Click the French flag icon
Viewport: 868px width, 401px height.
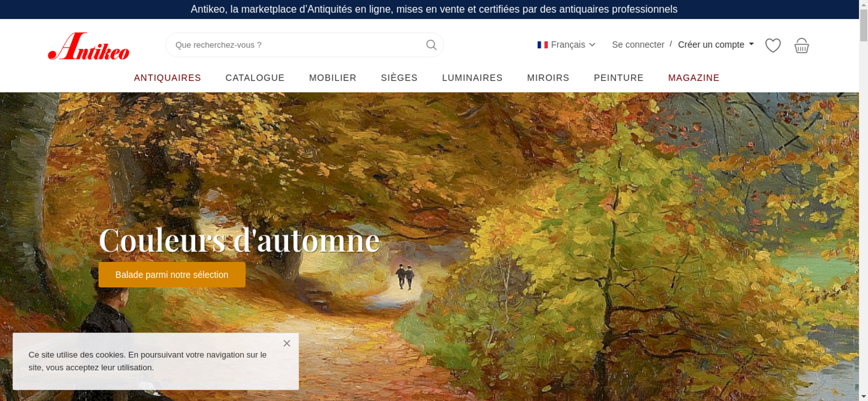(x=542, y=45)
